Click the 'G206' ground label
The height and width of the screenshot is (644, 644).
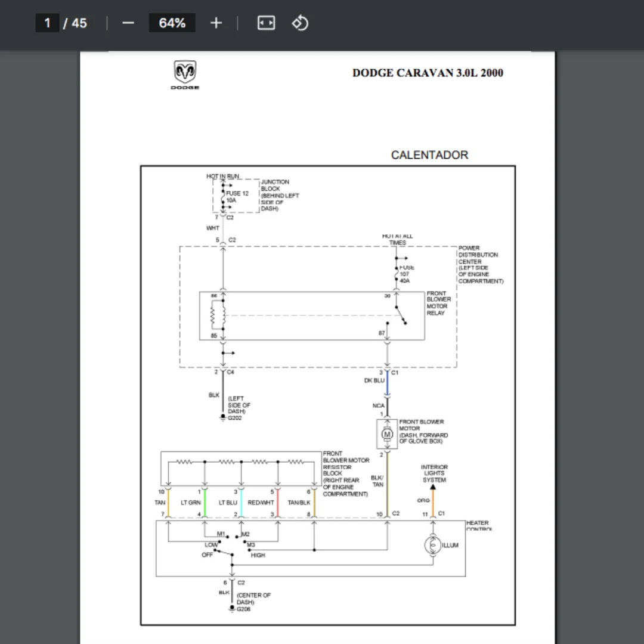(243, 609)
